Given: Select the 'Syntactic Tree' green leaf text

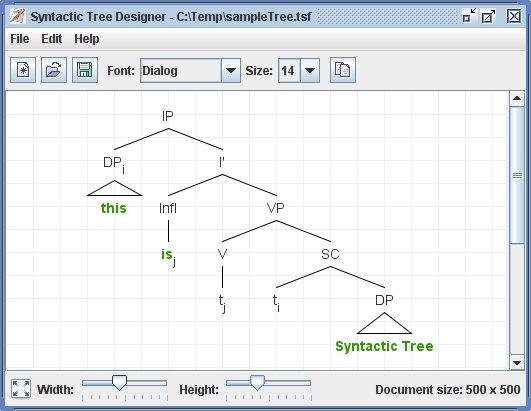Looking at the screenshot, I should tap(384, 346).
